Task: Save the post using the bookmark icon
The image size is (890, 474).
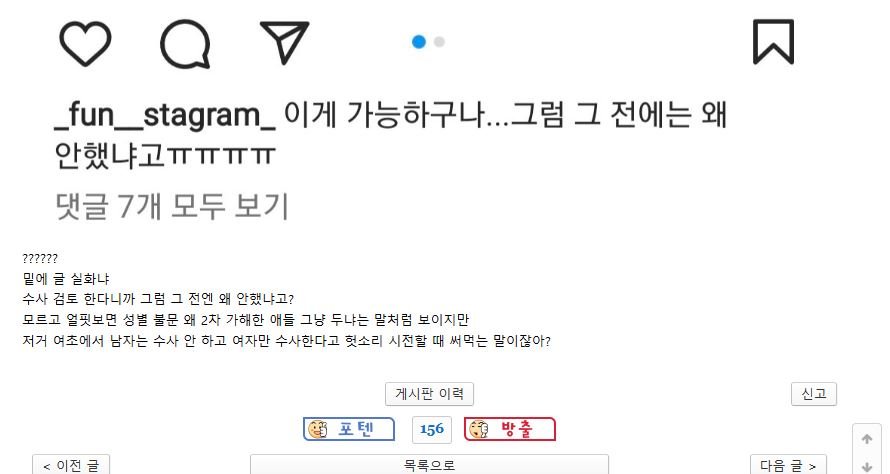Action: (x=773, y=42)
